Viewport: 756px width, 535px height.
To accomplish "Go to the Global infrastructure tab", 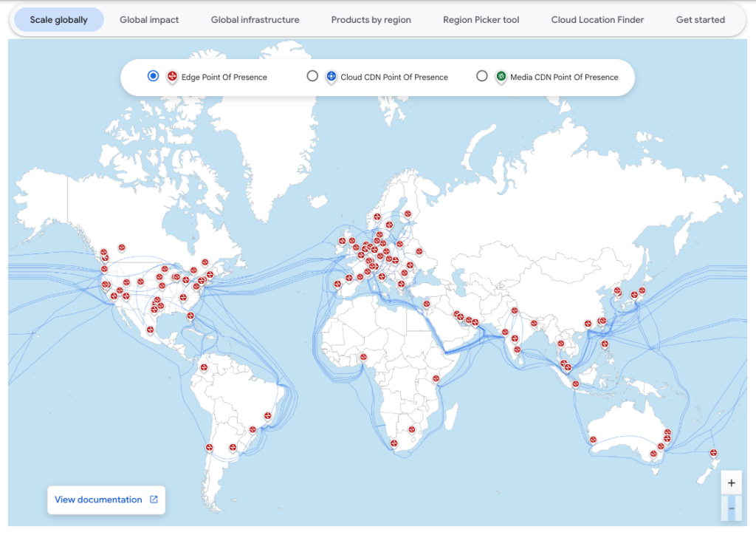I will pyautogui.click(x=255, y=20).
